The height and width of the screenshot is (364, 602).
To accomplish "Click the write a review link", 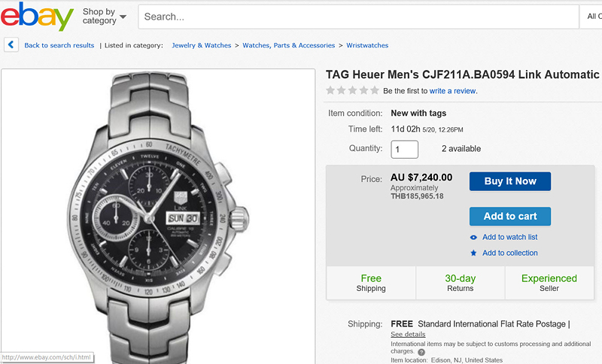I will click(x=452, y=91).
